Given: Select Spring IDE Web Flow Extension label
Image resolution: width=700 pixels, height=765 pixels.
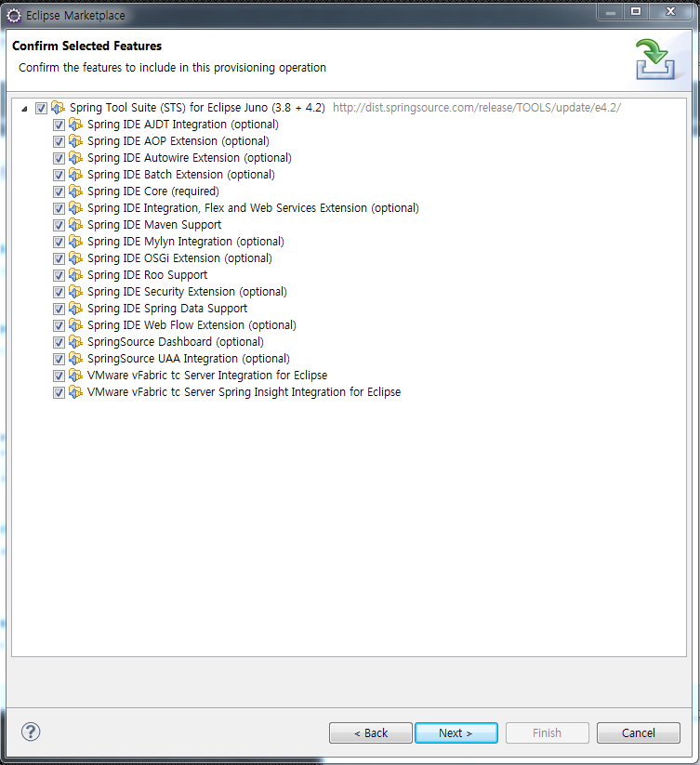Looking at the screenshot, I should pos(192,325).
